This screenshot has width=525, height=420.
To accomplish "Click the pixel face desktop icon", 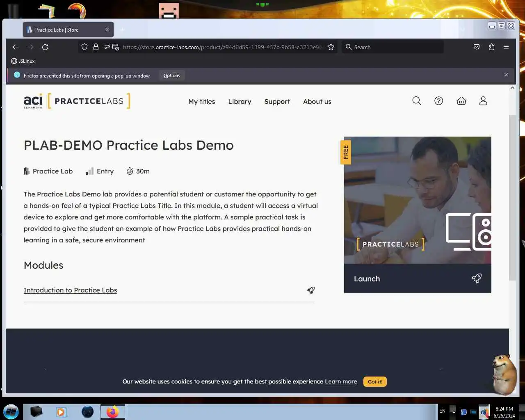I will click(x=169, y=11).
